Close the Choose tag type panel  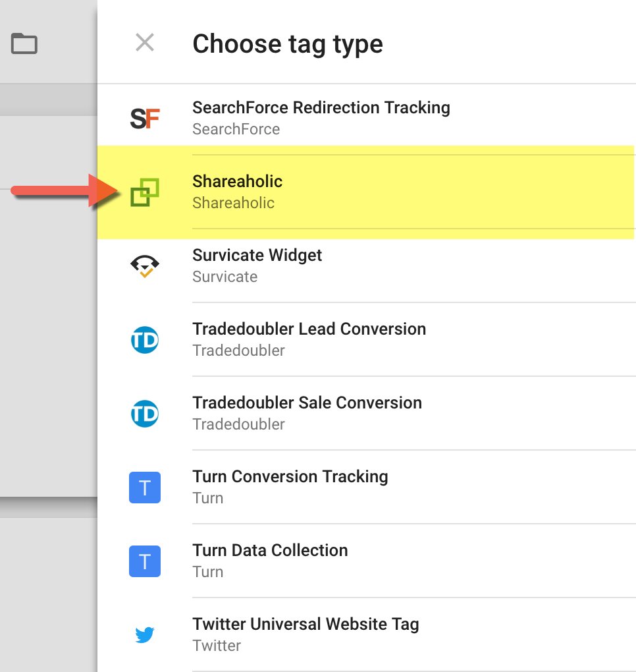(x=145, y=43)
